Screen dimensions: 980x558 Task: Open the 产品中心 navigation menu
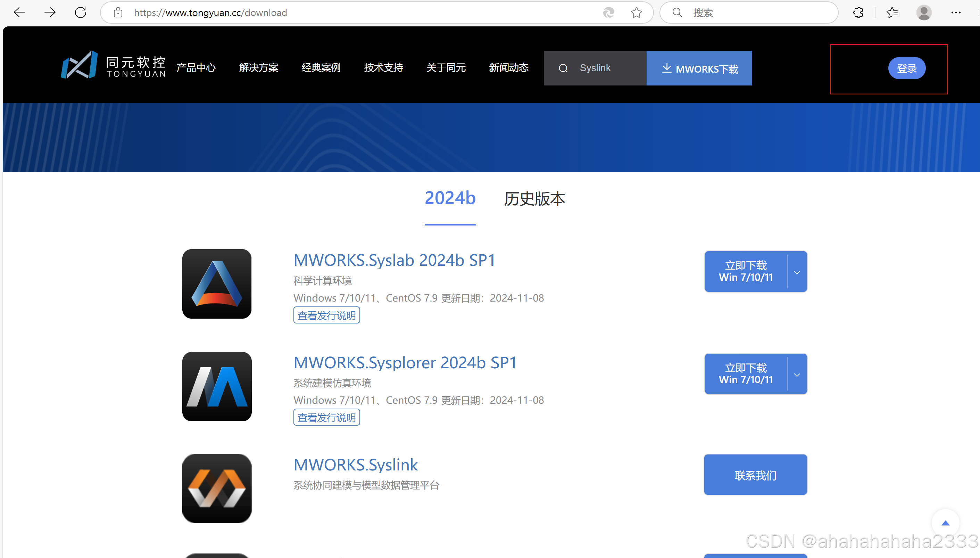point(196,68)
